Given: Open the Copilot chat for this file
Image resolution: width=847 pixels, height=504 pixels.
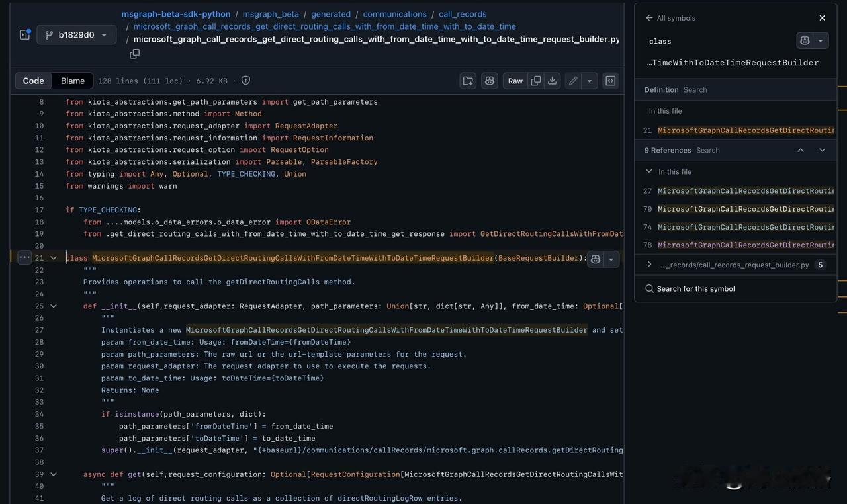Looking at the screenshot, I should pos(490,81).
